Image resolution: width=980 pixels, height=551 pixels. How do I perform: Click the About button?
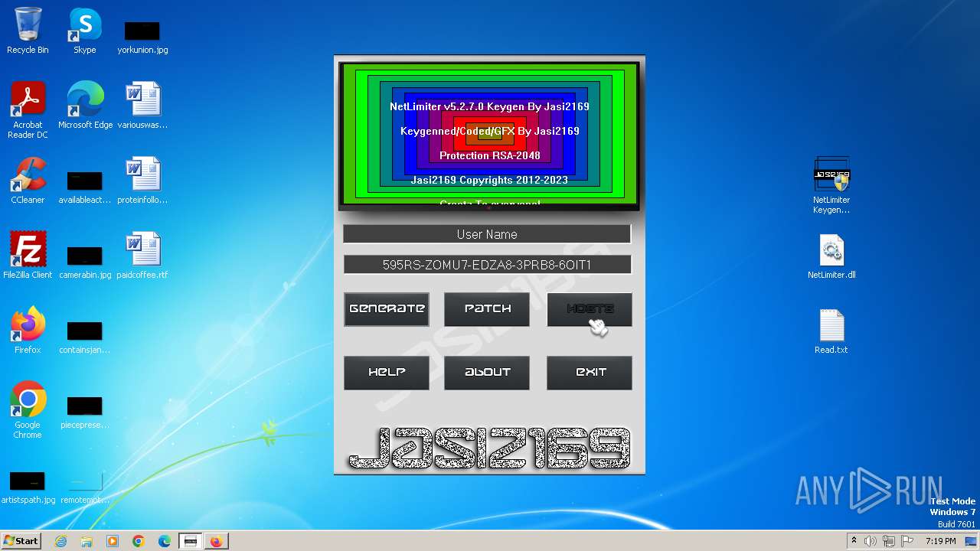[x=487, y=373]
